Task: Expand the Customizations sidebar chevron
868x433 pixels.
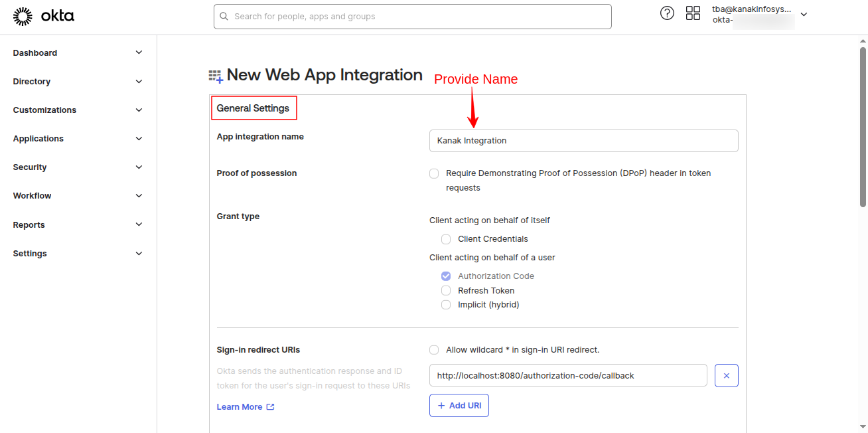Action: pyautogui.click(x=139, y=110)
